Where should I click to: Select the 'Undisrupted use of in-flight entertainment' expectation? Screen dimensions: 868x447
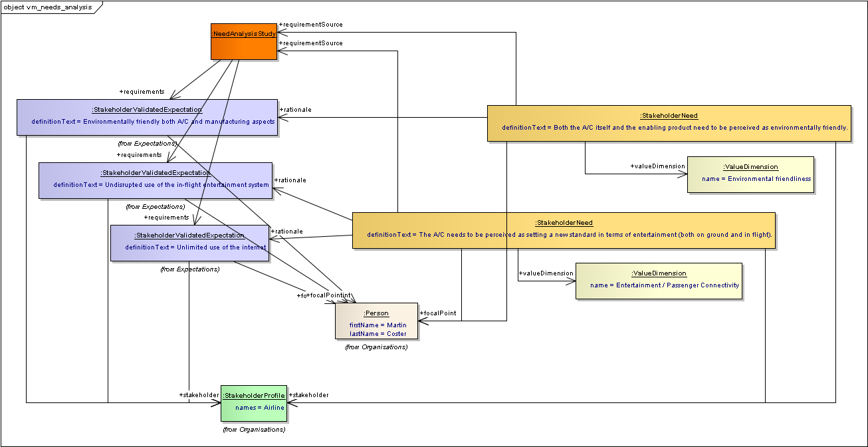pyautogui.click(x=156, y=180)
